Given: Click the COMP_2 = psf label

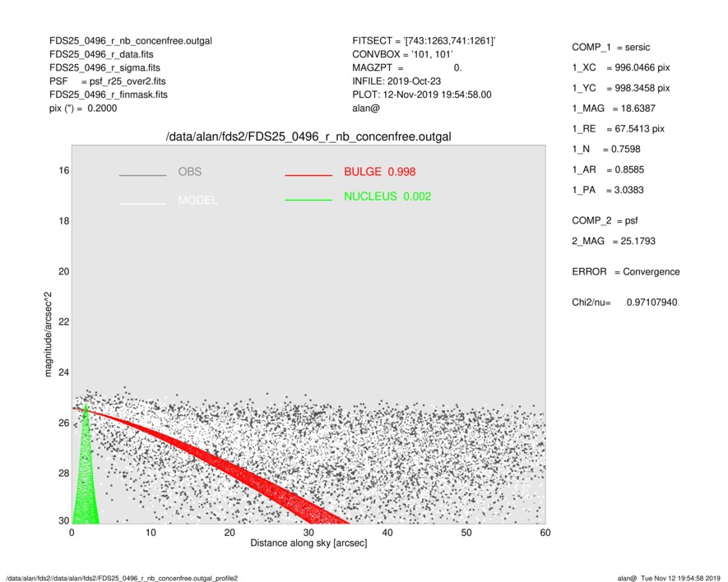Looking at the screenshot, I should [605, 221].
